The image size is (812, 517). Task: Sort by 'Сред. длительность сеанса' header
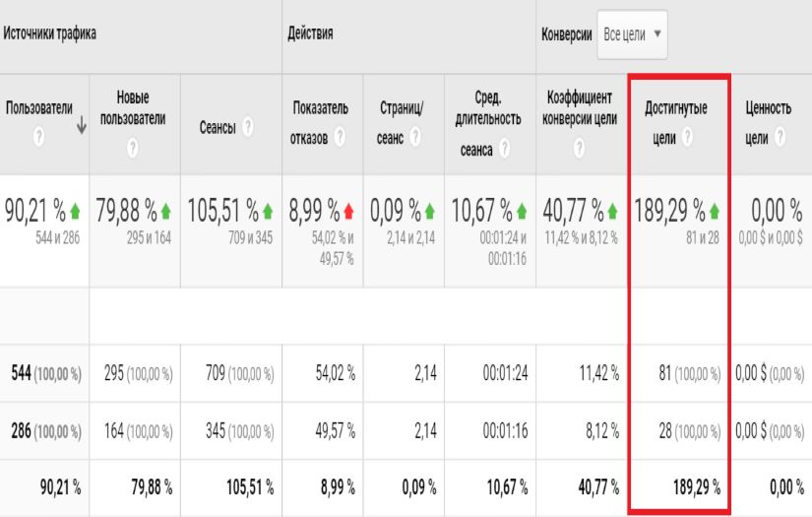[x=488, y=123]
